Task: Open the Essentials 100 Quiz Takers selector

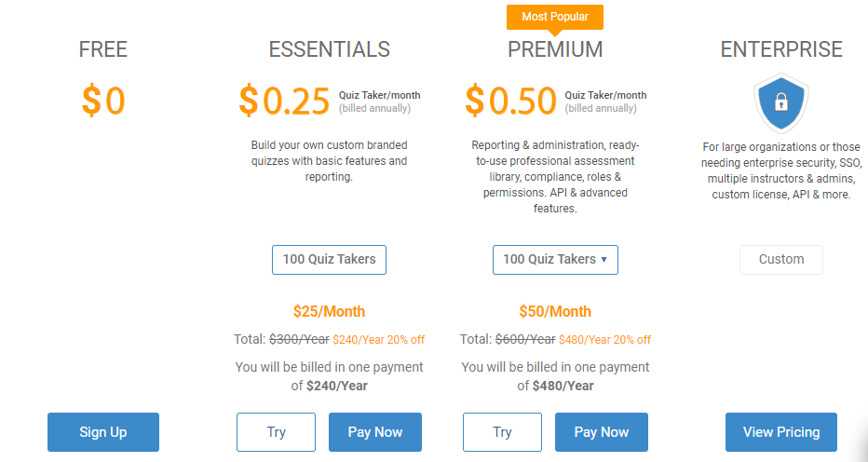Action: click(x=329, y=260)
